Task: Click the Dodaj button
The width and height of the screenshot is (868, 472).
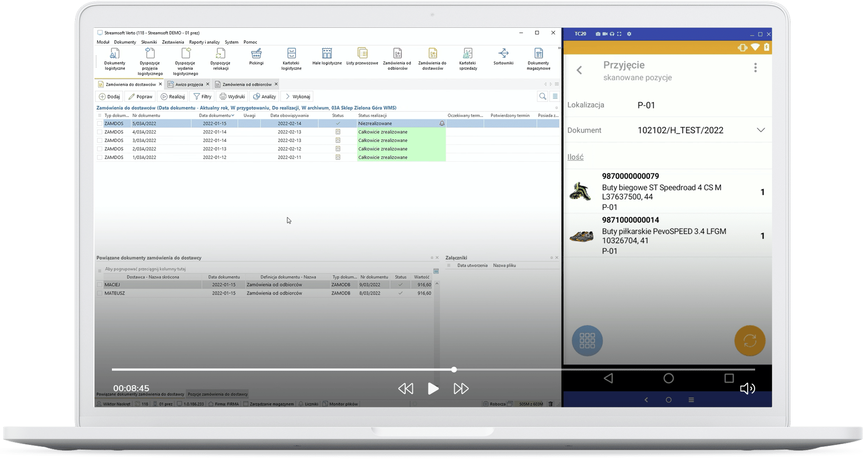Action: point(110,96)
